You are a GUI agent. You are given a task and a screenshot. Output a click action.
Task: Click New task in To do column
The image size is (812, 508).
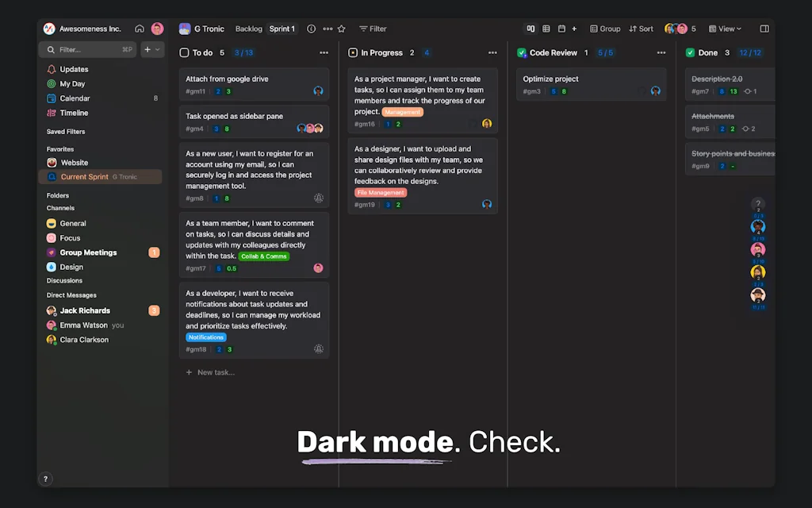tap(210, 371)
